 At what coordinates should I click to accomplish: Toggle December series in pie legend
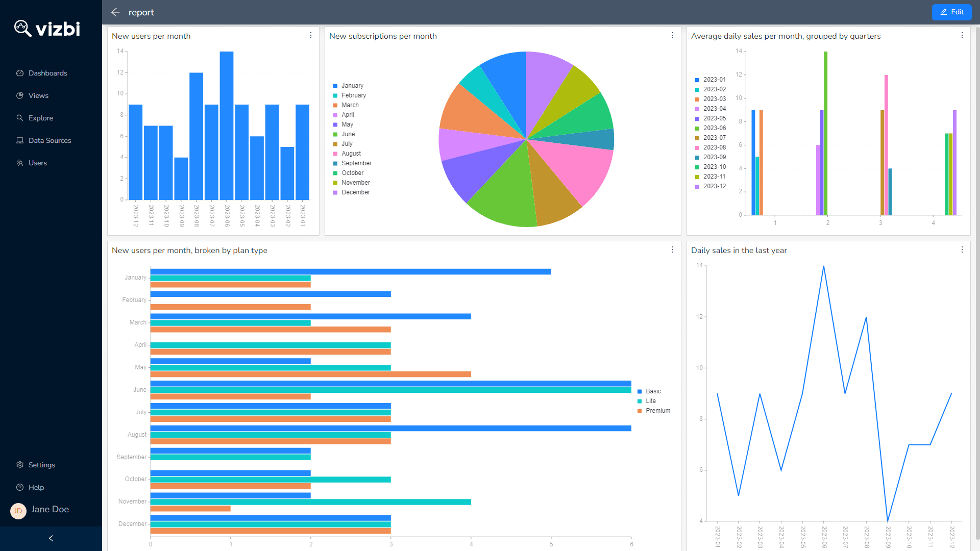point(352,192)
